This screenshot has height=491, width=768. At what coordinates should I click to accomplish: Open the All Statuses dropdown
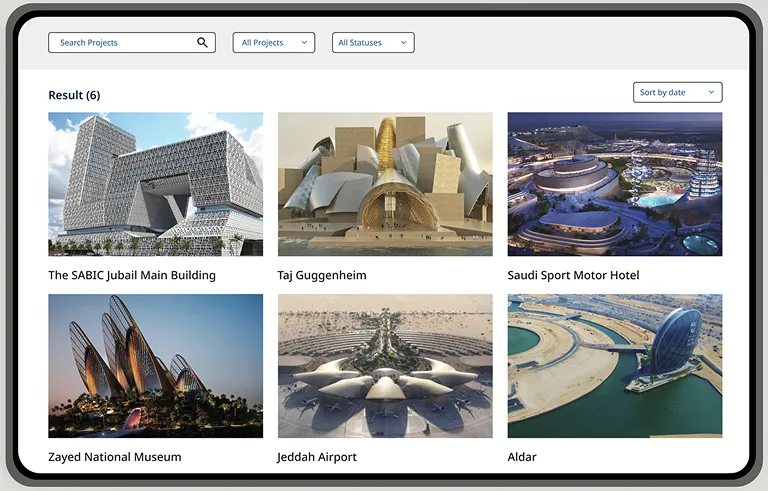373,43
